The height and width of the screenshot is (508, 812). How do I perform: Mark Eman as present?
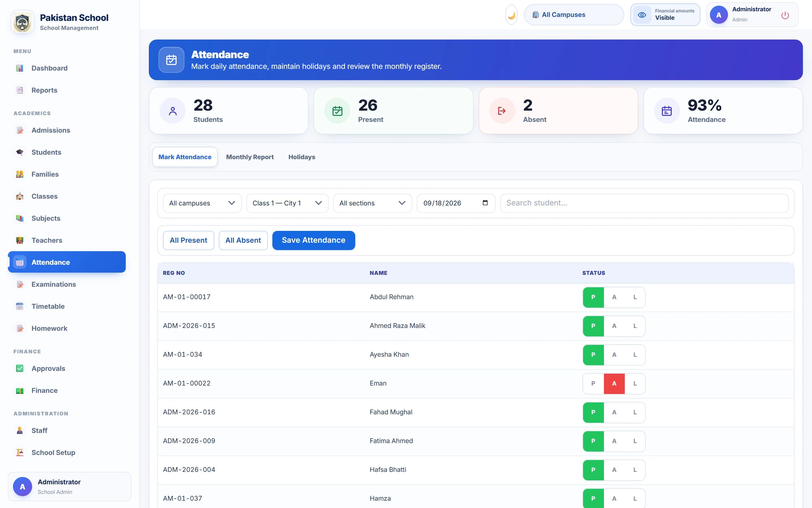point(593,383)
